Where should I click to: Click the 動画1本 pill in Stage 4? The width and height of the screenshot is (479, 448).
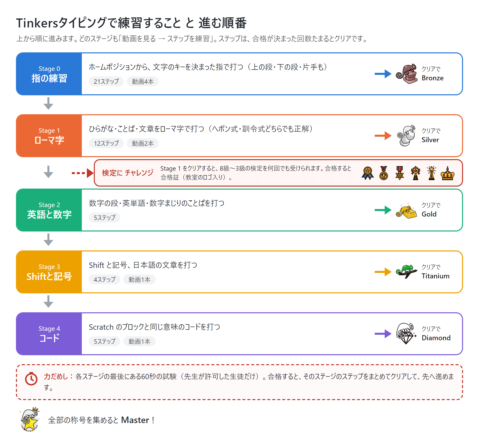139,341
